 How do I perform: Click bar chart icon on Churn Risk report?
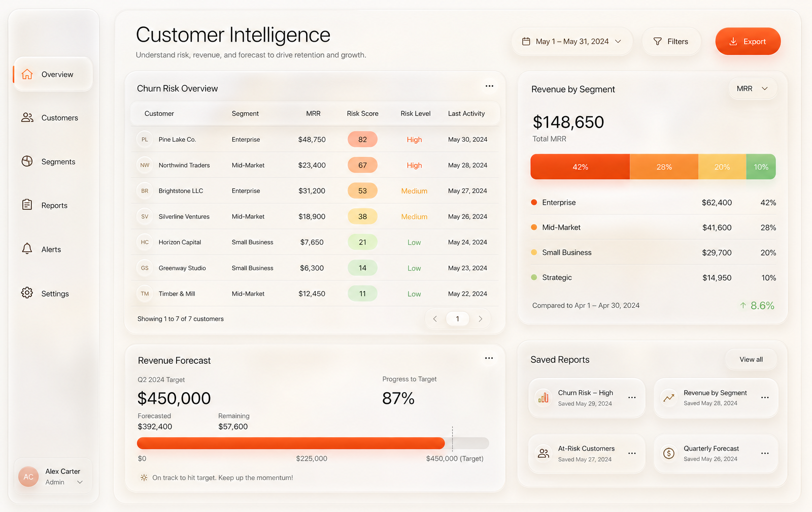point(543,398)
